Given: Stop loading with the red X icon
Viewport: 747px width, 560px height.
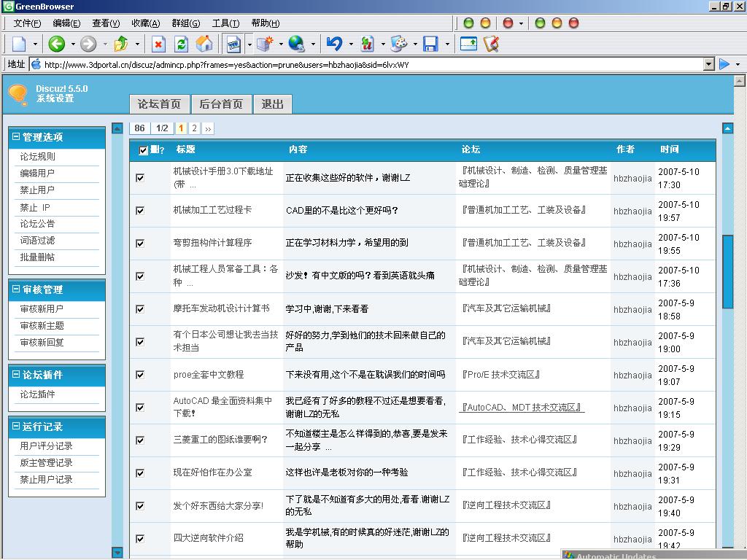Looking at the screenshot, I should tap(158, 44).
